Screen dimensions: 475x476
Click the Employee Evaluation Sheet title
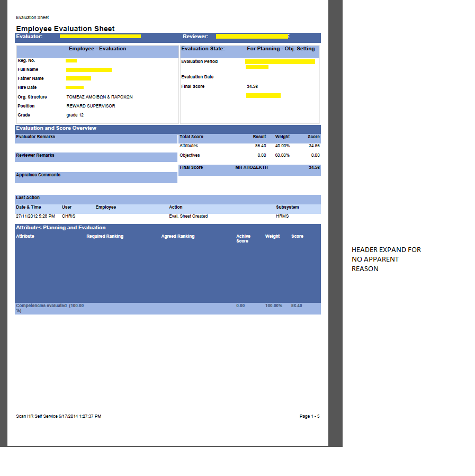[65, 29]
